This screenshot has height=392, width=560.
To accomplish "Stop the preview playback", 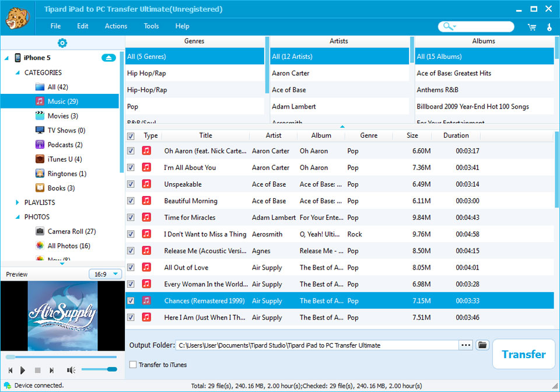I will click(37, 370).
